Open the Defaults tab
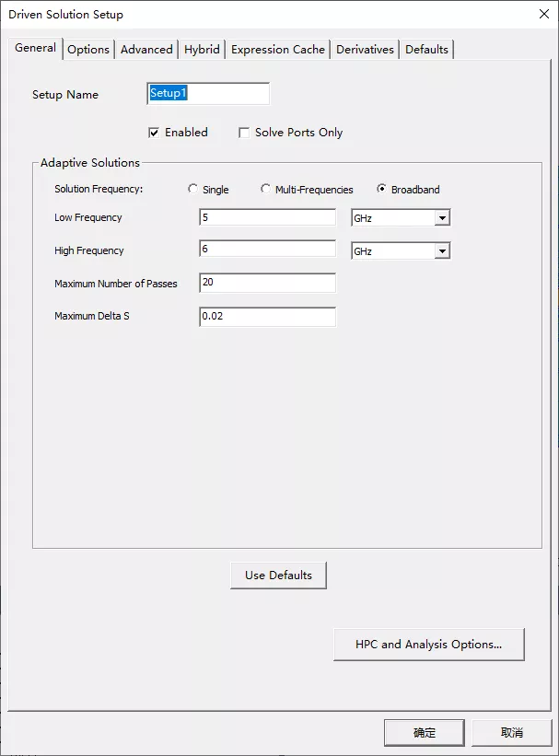Image resolution: width=559 pixels, height=756 pixels. (426, 49)
